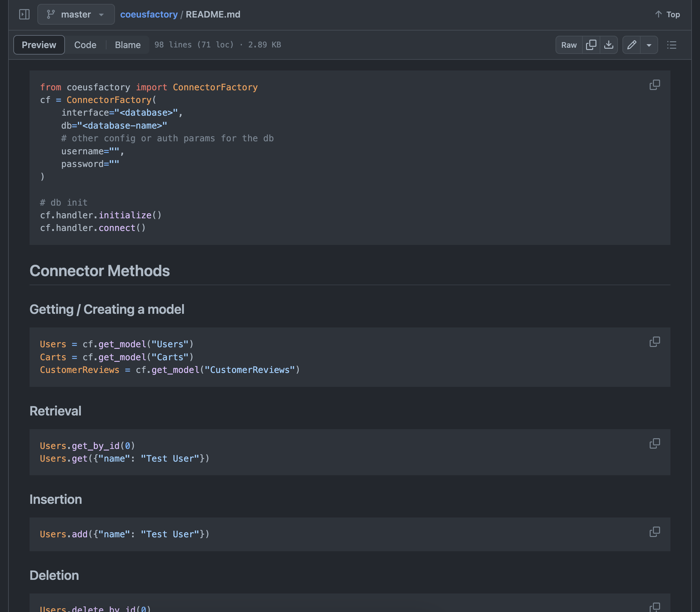Copy the Deletion code block
Image resolution: width=700 pixels, height=612 pixels.
654,607
